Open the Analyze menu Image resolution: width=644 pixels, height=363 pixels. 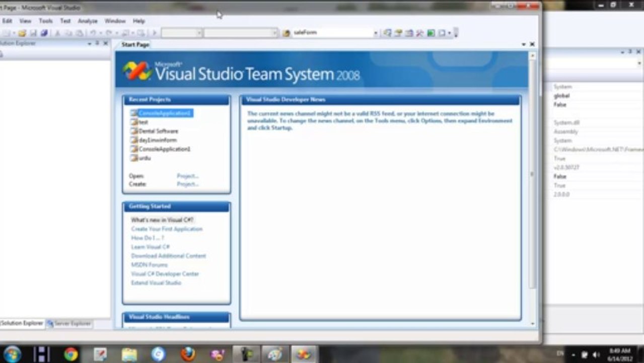tap(88, 21)
